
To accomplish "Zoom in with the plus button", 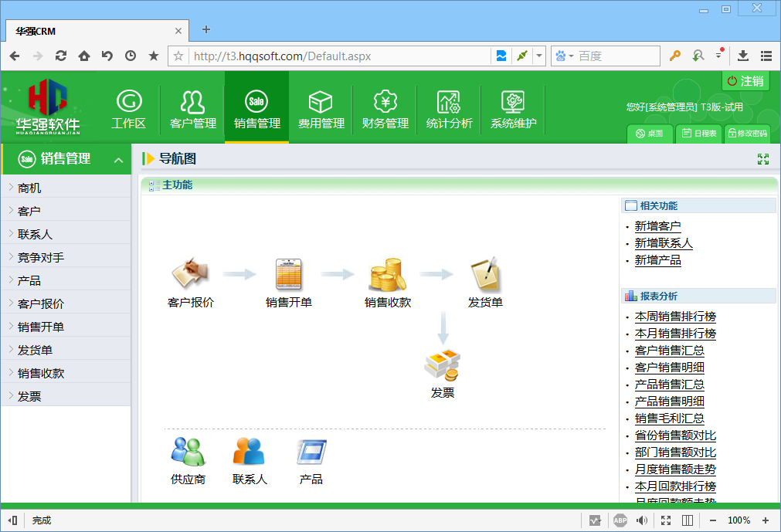I will (x=766, y=520).
